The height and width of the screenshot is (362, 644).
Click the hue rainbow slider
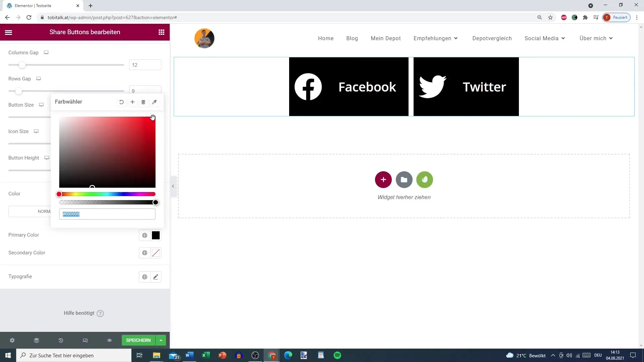(x=107, y=194)
